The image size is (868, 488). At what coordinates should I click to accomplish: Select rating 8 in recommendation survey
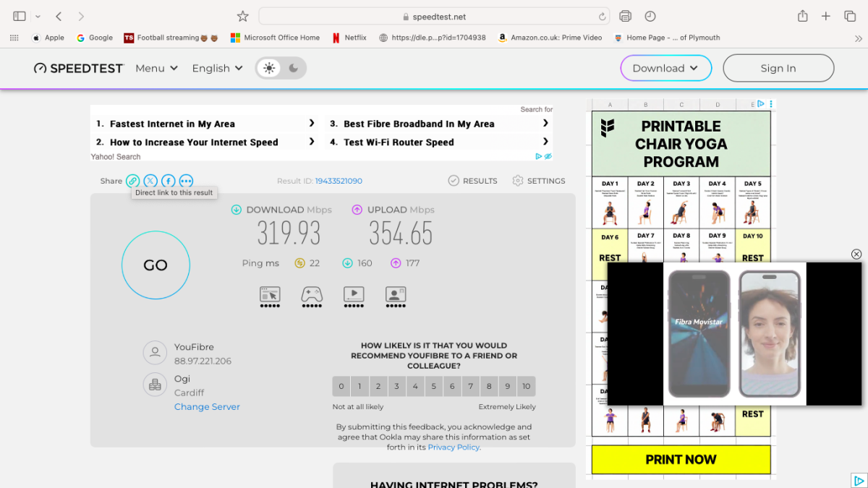click(489, 386)
